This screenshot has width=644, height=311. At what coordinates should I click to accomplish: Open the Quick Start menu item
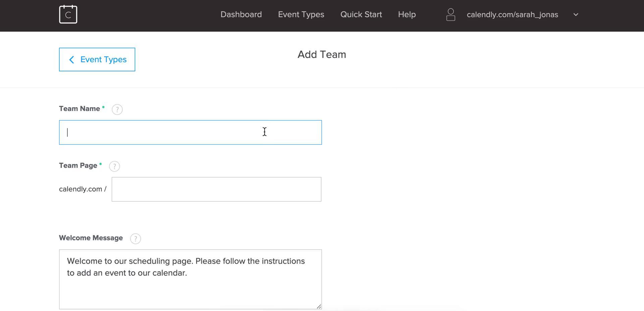click(361, 14)
